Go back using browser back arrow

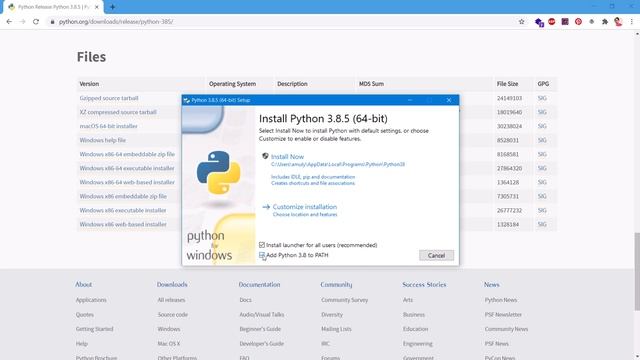pyautogui.click(x=9, y=22)
